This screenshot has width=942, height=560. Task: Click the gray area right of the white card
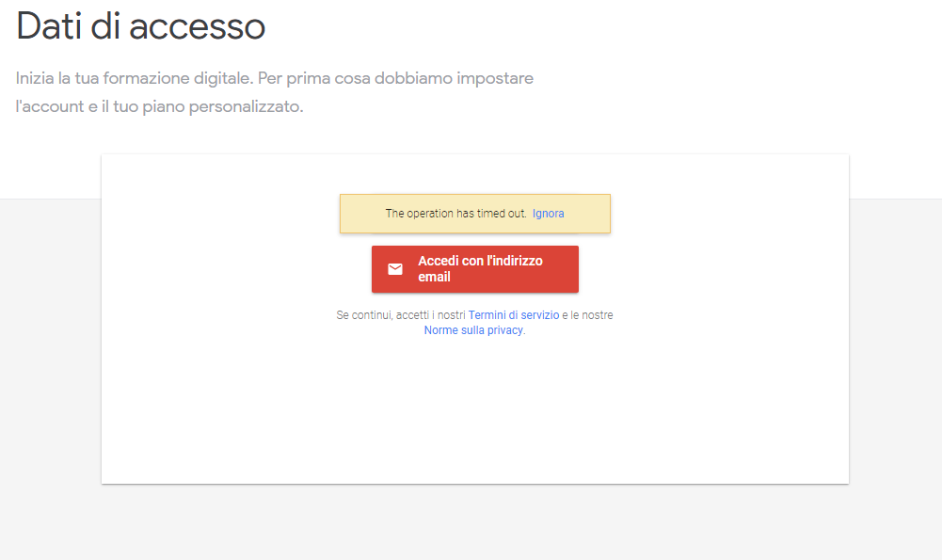coord(894,358)
